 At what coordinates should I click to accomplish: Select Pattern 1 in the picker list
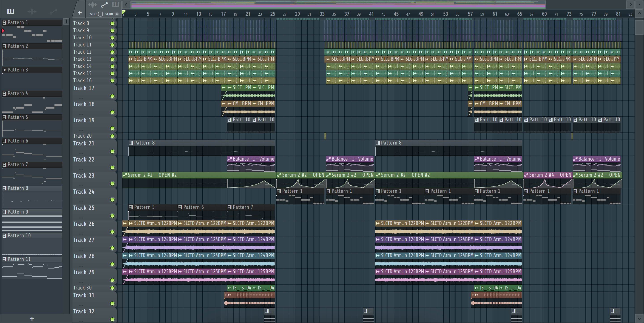[32, 23]
